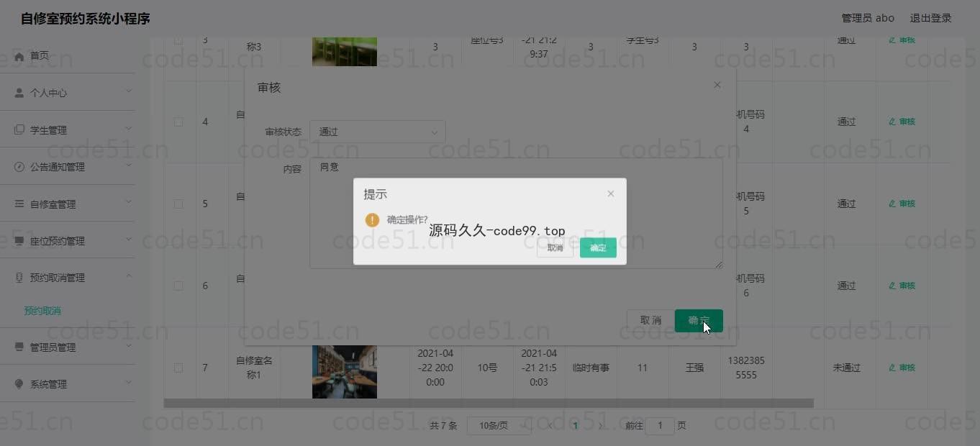
Task: Click the home icon beside 首页
Action: pos(19,56)
